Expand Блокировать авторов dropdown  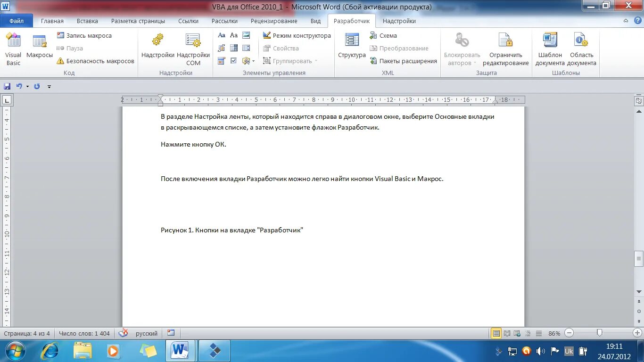(462, 49)
